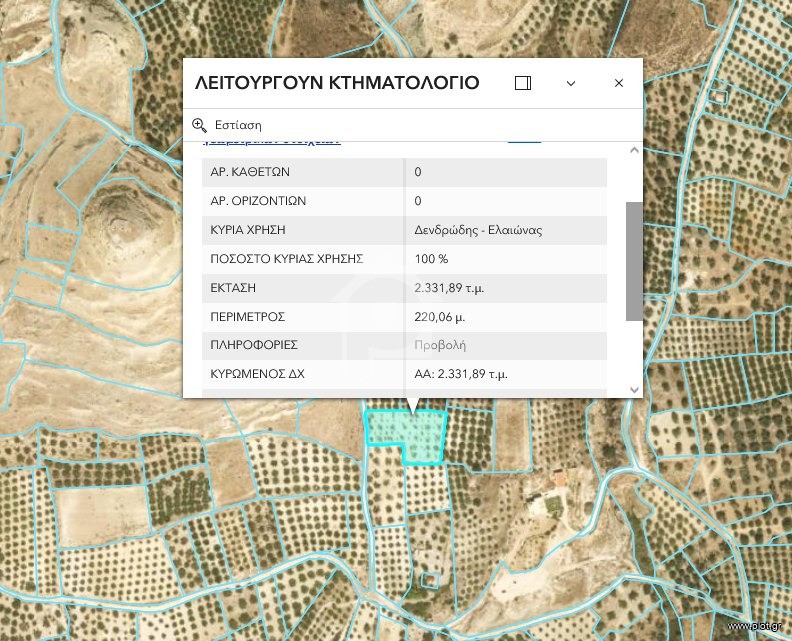This screenshot has height=641, width=792.
Task: Select the '2.331,89 τ.μ.' ΕΚΤΑΣΗ value
Action: [449, 288]
